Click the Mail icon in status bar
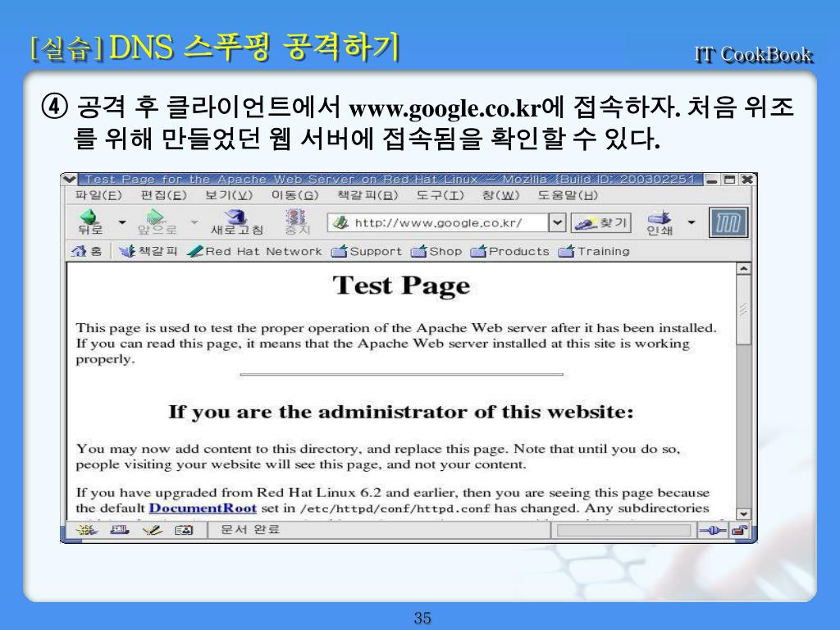 [x=119, y=530]
